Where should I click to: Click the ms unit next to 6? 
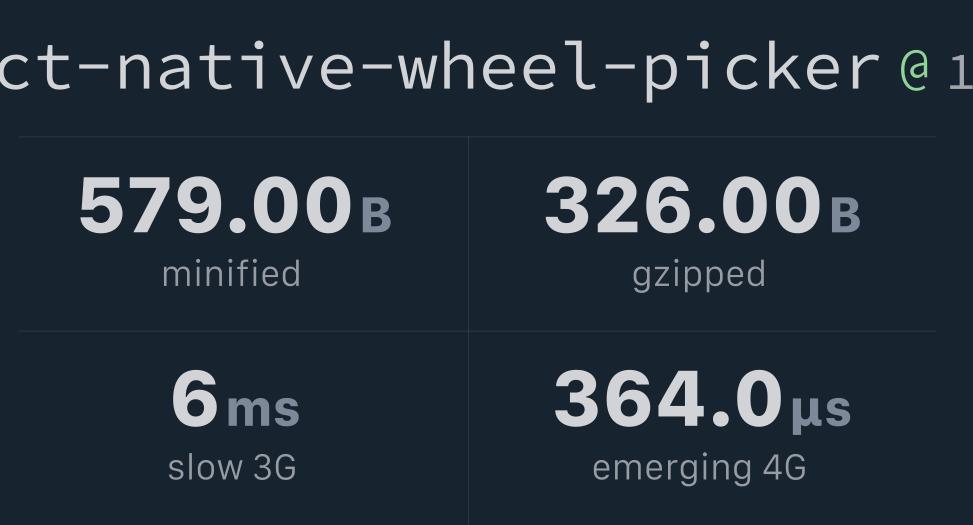264,410
